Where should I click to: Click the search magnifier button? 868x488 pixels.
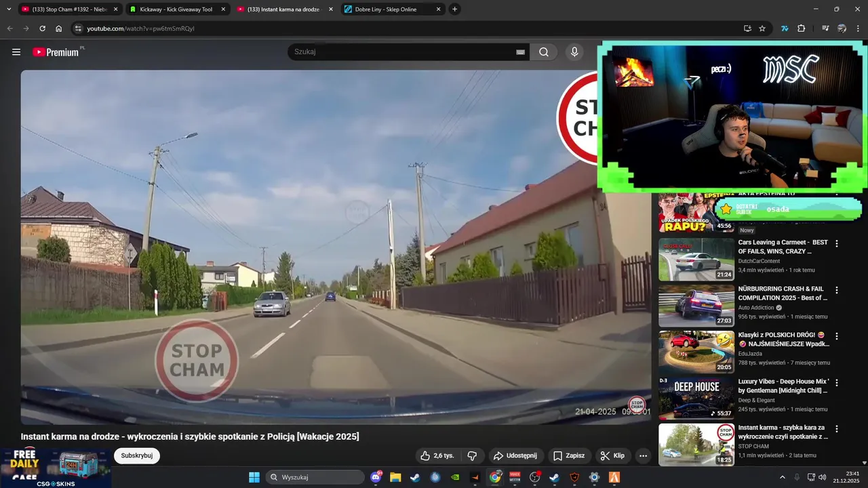coord(543,52)
